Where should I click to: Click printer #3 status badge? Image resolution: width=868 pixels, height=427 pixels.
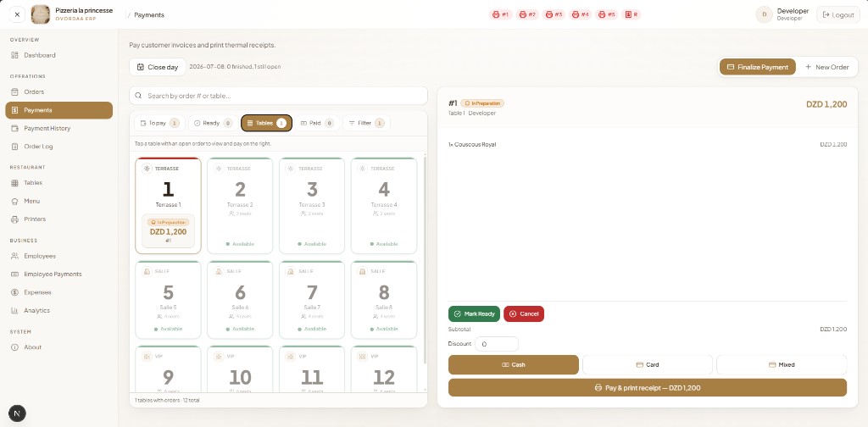tap(554, 15)
